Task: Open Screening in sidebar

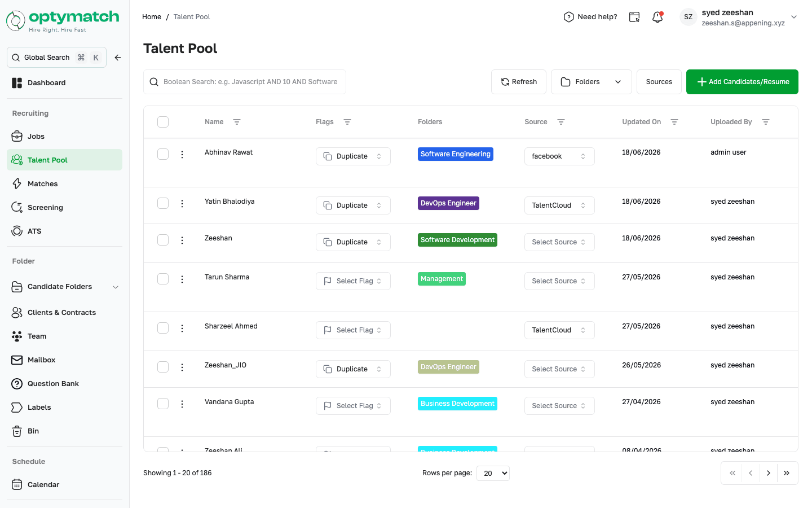Action: (x=64, y=207)
